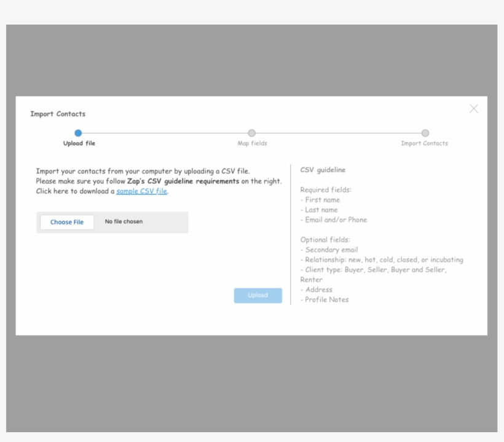The image size is (504, 442).
Task: Open the sample CSV file link
Action: tap(141, 191)
